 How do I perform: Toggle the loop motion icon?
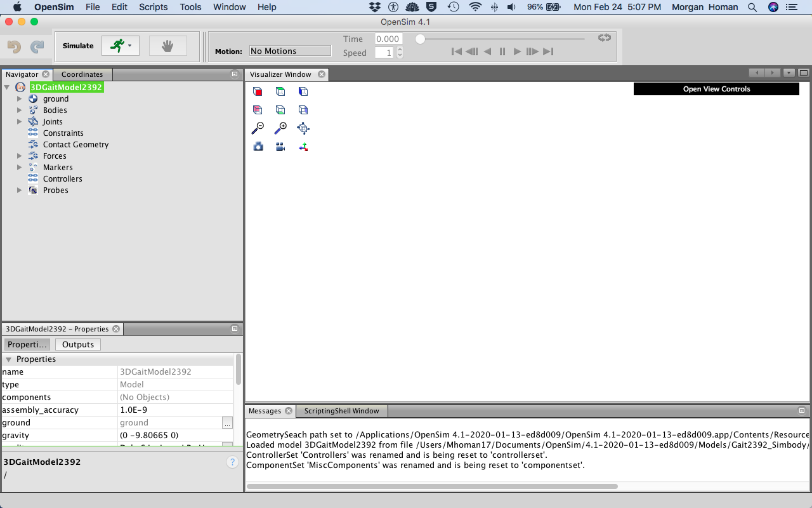tap(605, 37)
